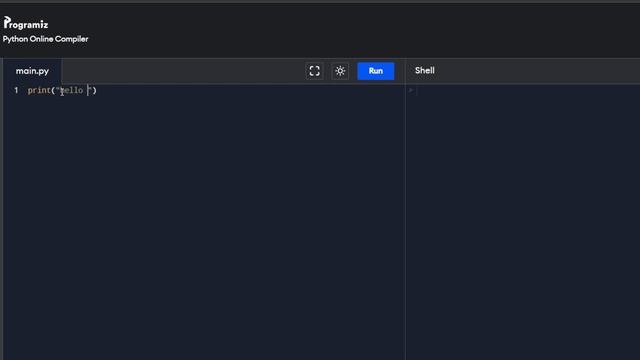
Task: Place cursor in print("hello ") code line
Action: pos(62,90)
